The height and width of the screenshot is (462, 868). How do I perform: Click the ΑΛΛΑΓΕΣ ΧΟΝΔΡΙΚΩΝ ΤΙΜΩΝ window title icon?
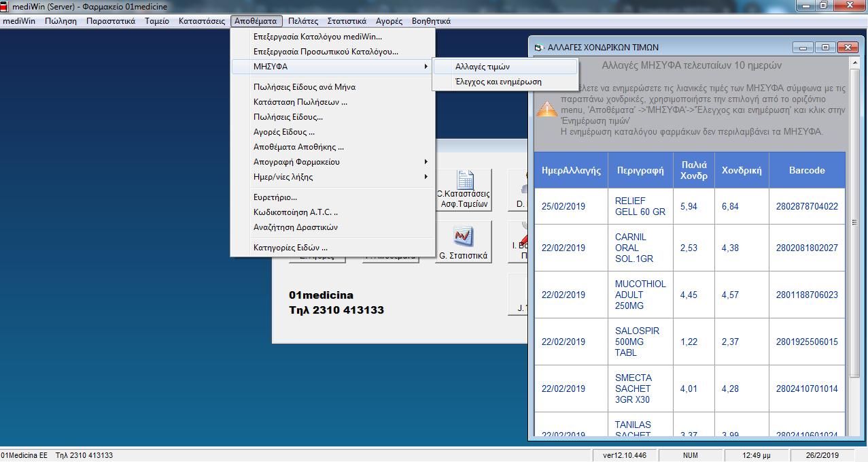[538, 48]
